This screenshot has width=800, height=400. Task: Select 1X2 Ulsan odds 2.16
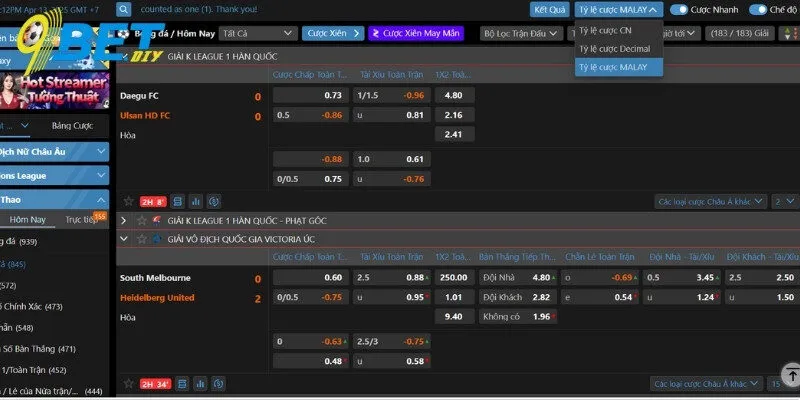tap(455, 115)
